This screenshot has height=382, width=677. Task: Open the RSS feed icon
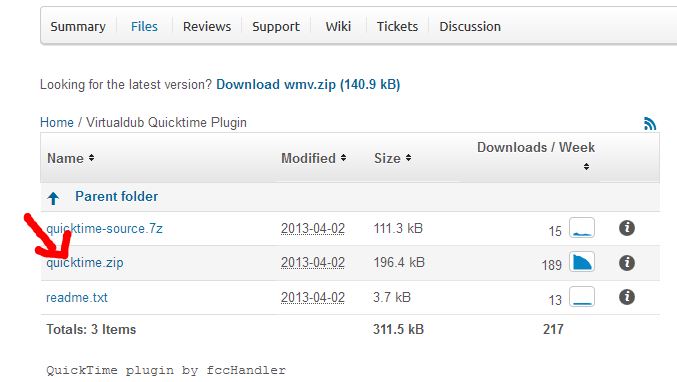(x=650, y=123)
